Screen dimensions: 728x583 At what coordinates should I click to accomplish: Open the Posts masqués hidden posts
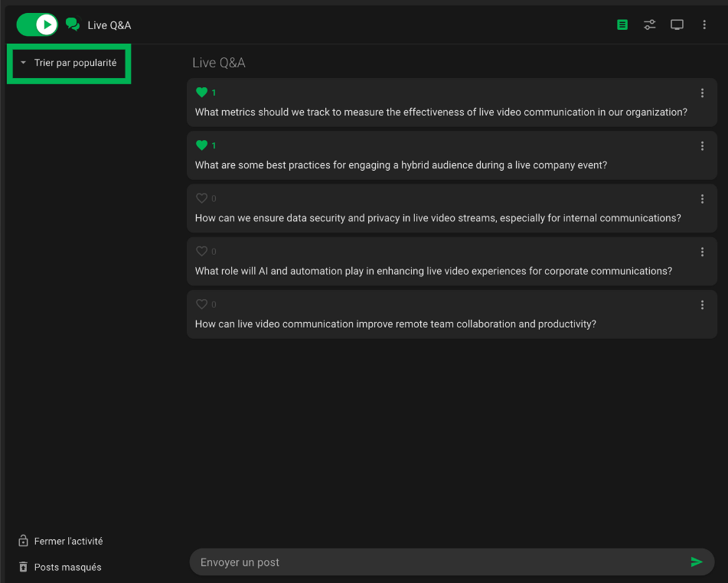click(67, 567)
